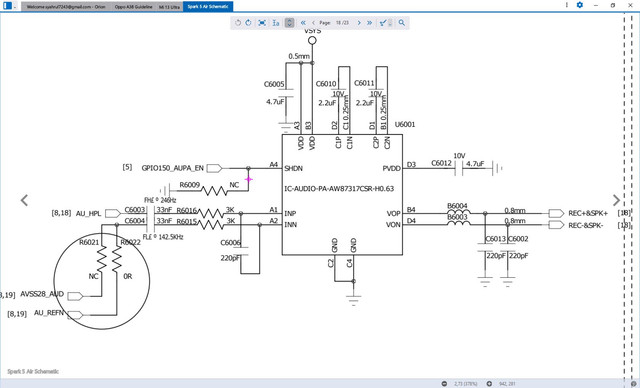Select capacitor label C6006

(x=230, y=243)
